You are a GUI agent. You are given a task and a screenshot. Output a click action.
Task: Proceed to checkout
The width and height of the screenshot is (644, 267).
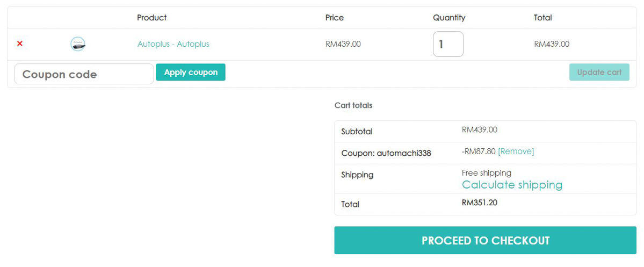pyautogui.click(x=485, y=240)
